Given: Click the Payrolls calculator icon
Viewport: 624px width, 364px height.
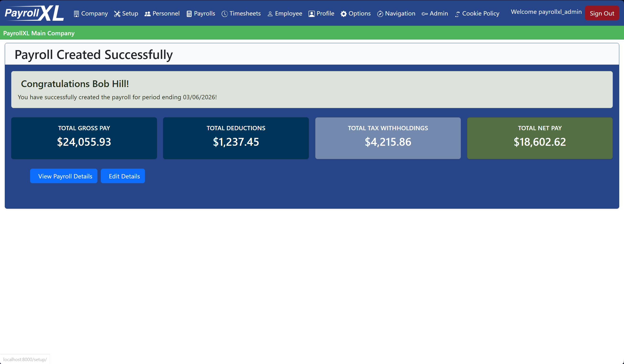Looking at the screenshot, I should point(189,14).
